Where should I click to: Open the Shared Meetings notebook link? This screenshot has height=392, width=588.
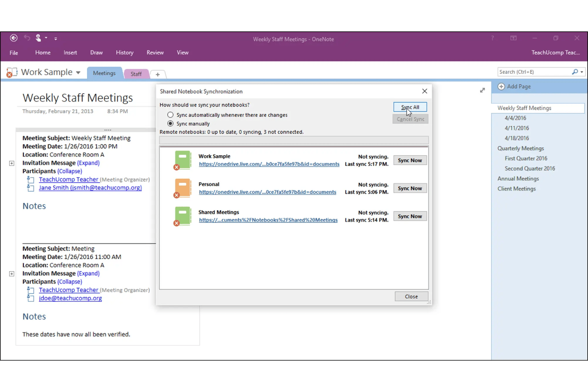268,220
